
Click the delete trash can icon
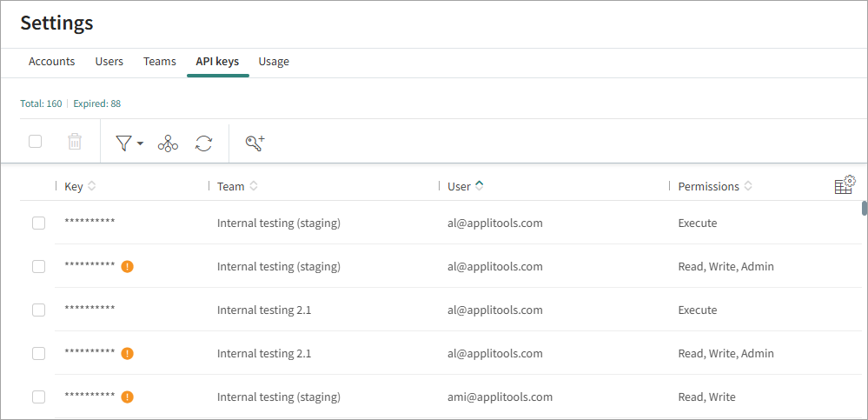[x=75, y=142]
